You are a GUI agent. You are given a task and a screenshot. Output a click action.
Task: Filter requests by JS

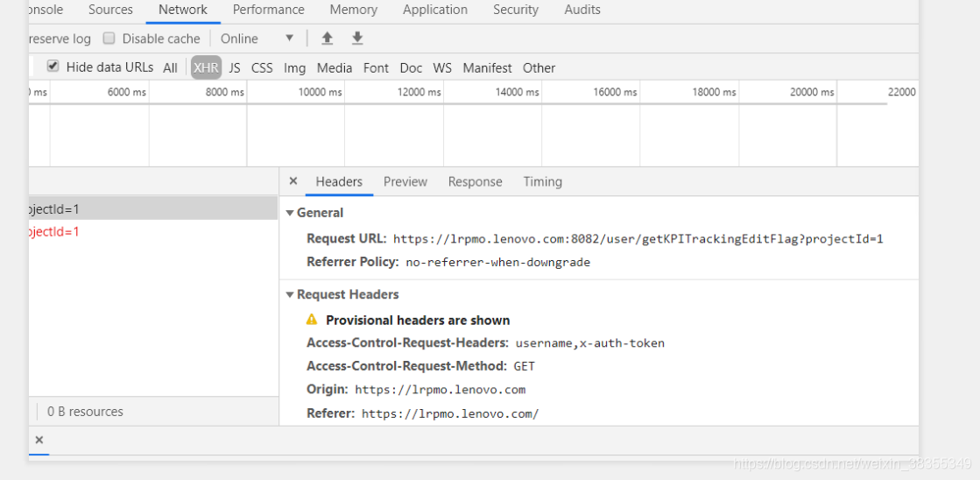pos(235,68)
